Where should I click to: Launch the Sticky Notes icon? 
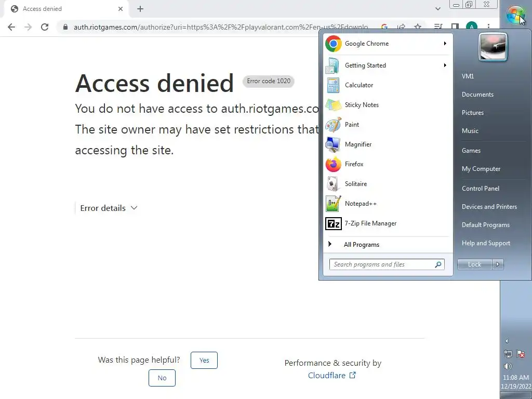click(x=333, y=105)
